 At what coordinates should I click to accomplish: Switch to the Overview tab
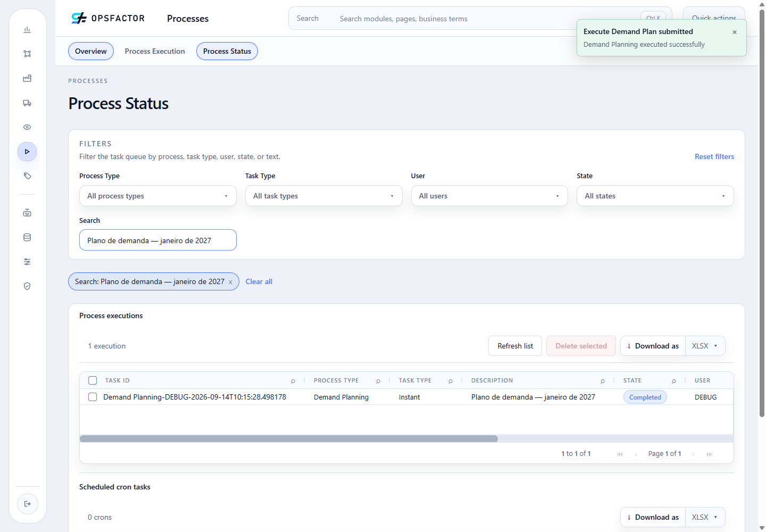[91, 51]
